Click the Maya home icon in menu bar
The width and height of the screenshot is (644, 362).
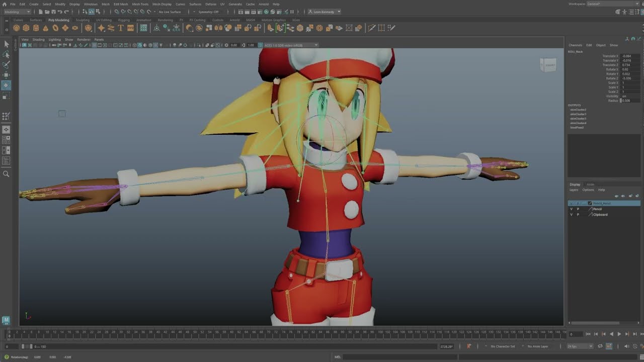4,4
